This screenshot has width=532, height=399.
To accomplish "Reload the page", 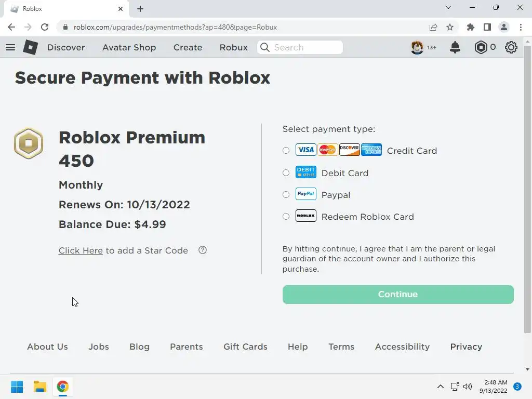I will click(x=45, y=27).
